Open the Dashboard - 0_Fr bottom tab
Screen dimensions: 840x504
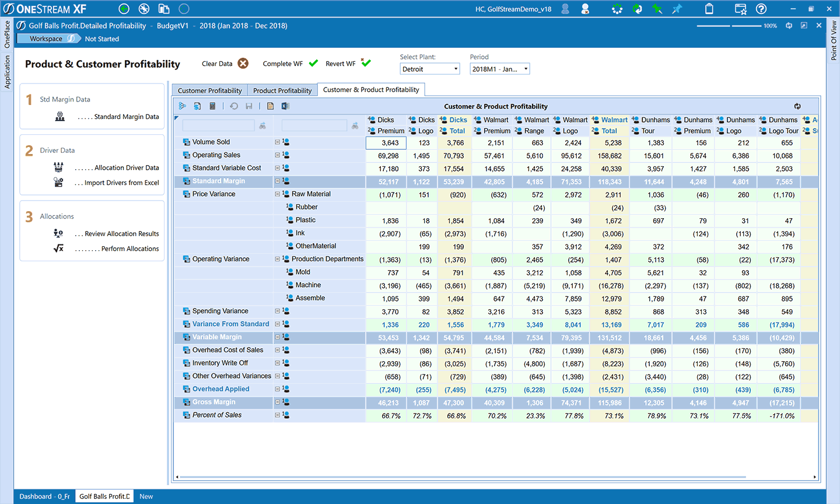[x=44, y=496]
